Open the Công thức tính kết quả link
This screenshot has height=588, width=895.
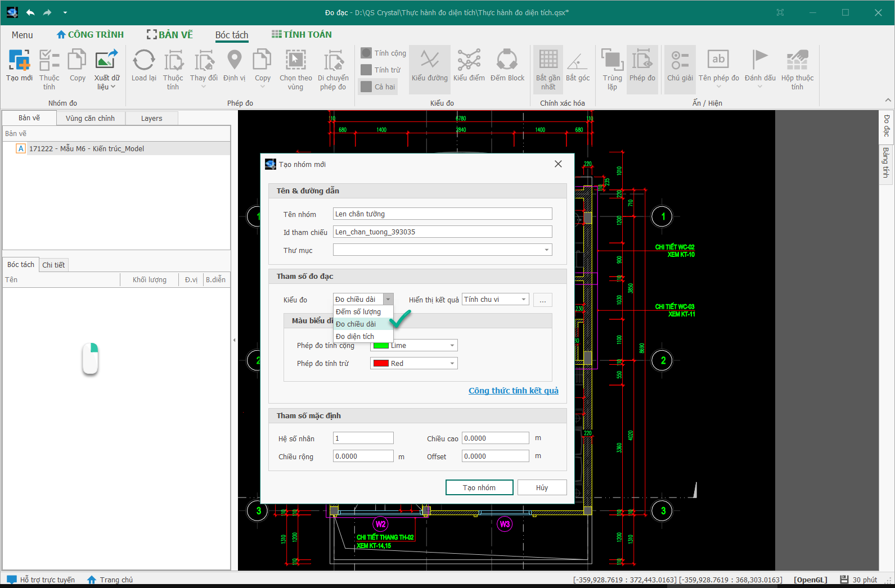point(514,391)
